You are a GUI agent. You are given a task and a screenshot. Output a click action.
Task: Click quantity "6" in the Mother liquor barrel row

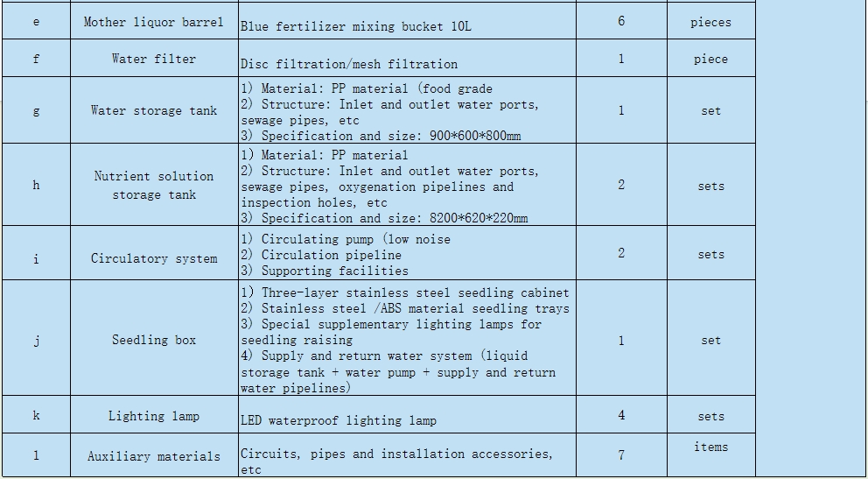point(621,21)
